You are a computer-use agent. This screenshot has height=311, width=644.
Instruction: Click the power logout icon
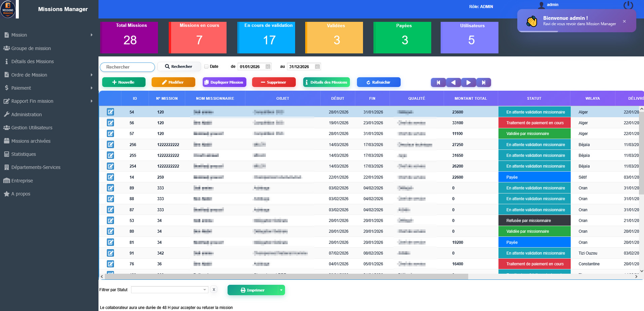[x=628, y=5]
